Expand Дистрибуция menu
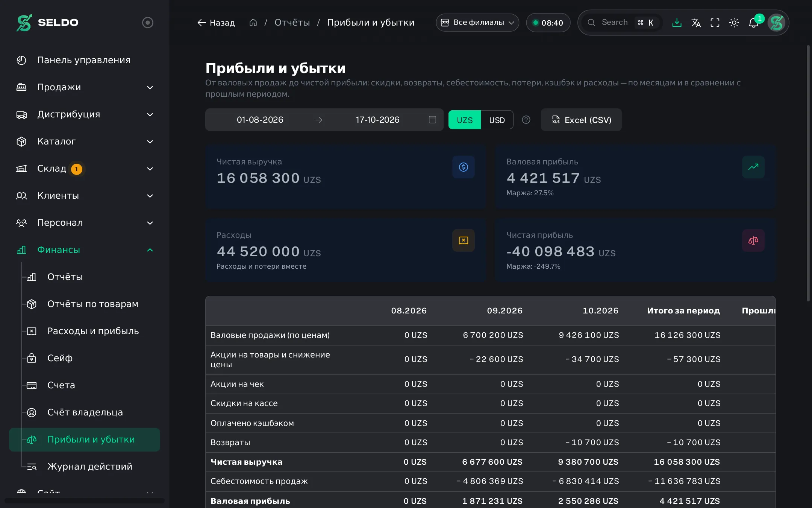The image size is (812, 508). pos(85,114)
